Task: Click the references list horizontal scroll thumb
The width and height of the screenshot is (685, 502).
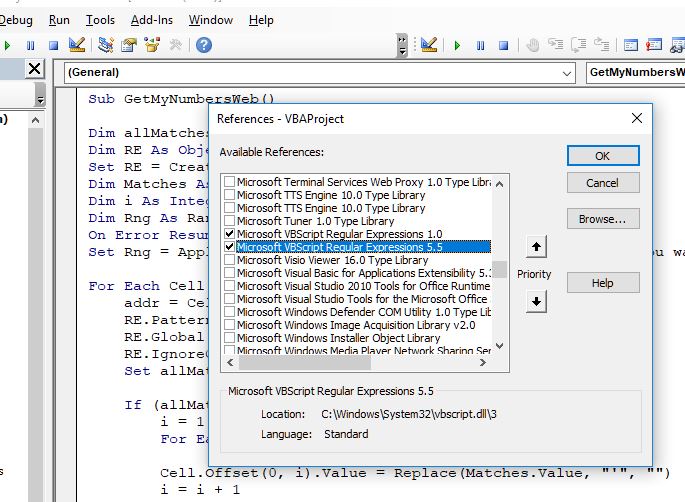Action: point(305,362)
